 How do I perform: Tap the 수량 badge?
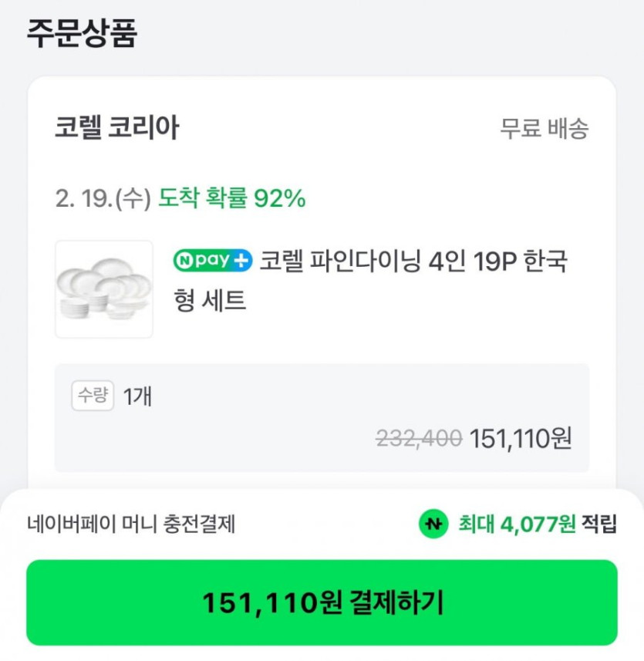(x=93, y=396)
